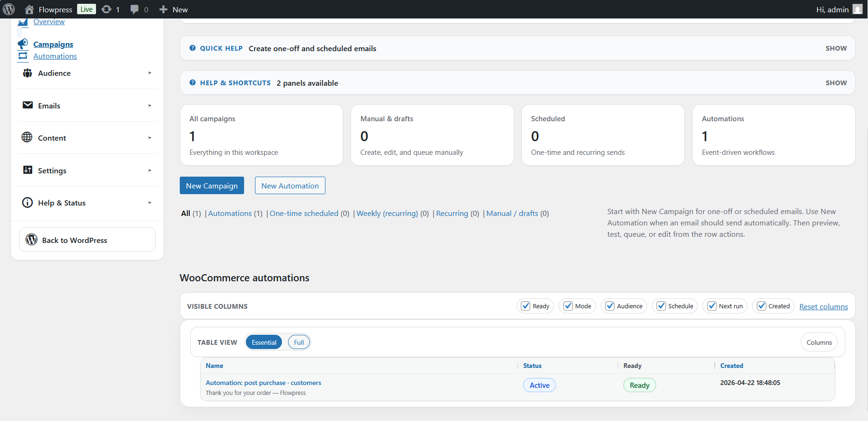
Task: Click the Overview chart icon
Action: 23,22
